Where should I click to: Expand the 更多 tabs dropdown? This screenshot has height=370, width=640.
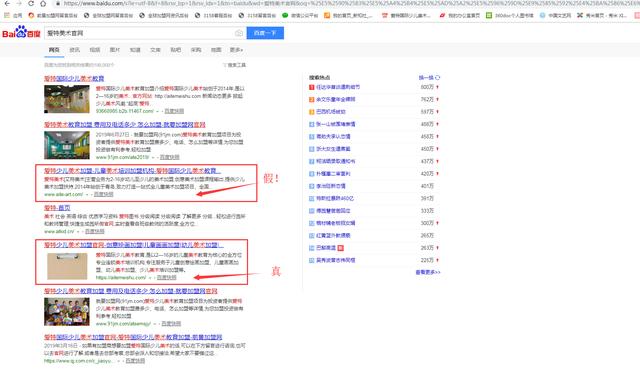click(236, 50)
